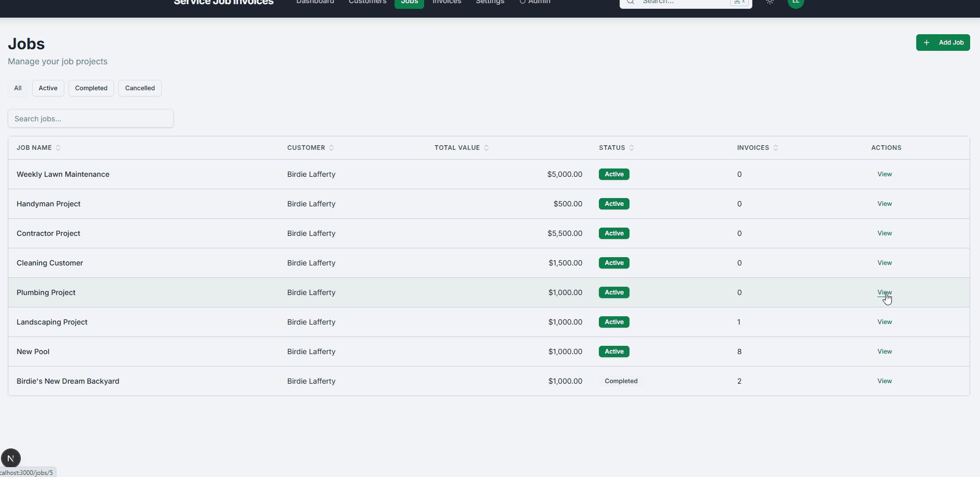Enable the Completed jobs filter
This screenshot has width=980, height=477.
(91, 88)
